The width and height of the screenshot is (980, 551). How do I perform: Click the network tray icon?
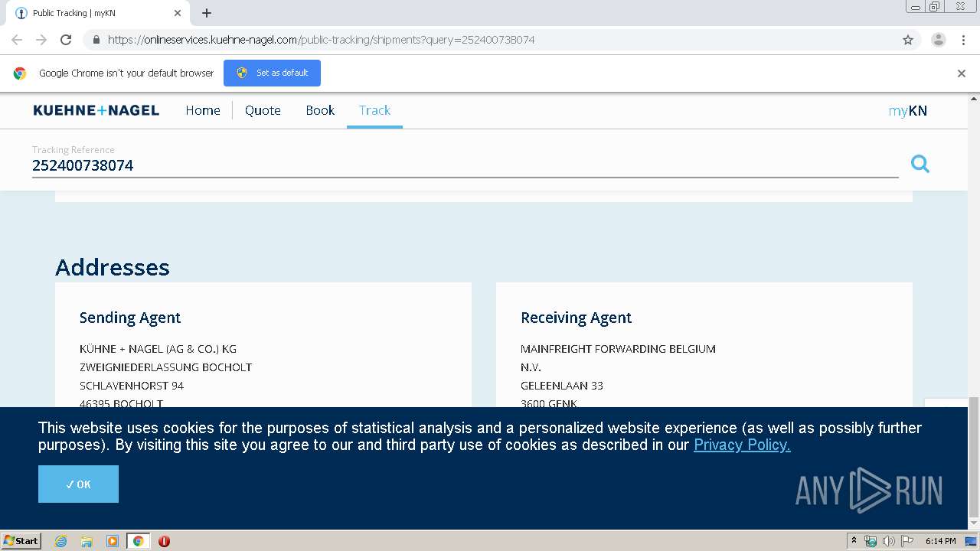click(871, 541)
